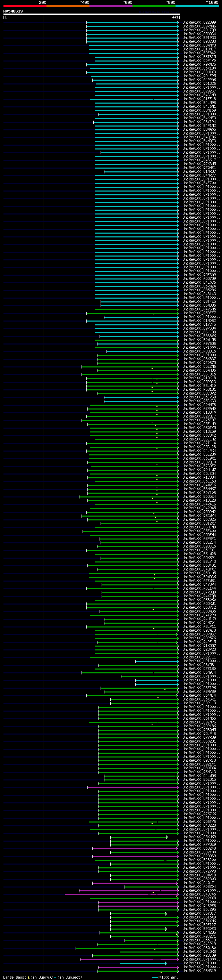The height and width of the screenshot is (980, 222).
Task: Select hit label UniRef100_C3YIP4
Action: (199, 122)
